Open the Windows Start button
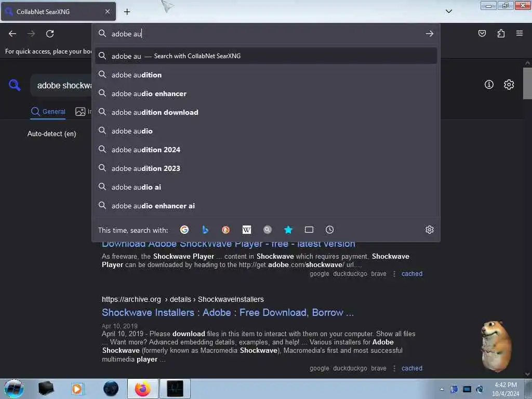532x399 pixels. 14,389
